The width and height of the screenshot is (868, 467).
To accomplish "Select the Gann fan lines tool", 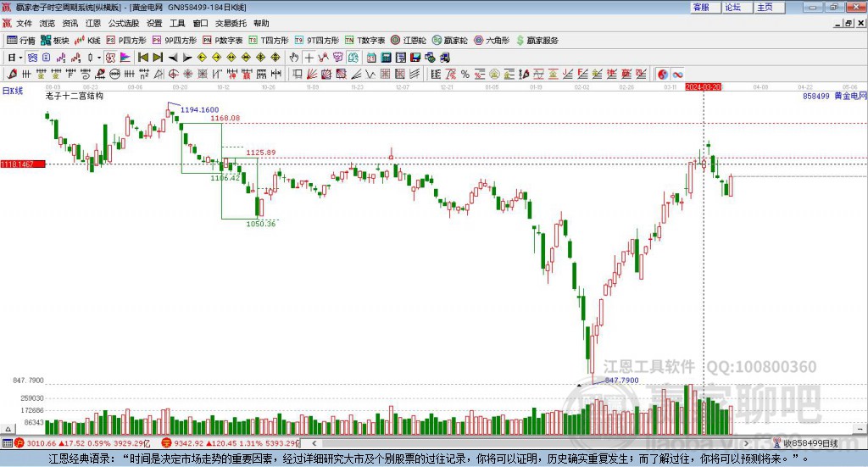I will pyautogui.click(x=312, y=74).
